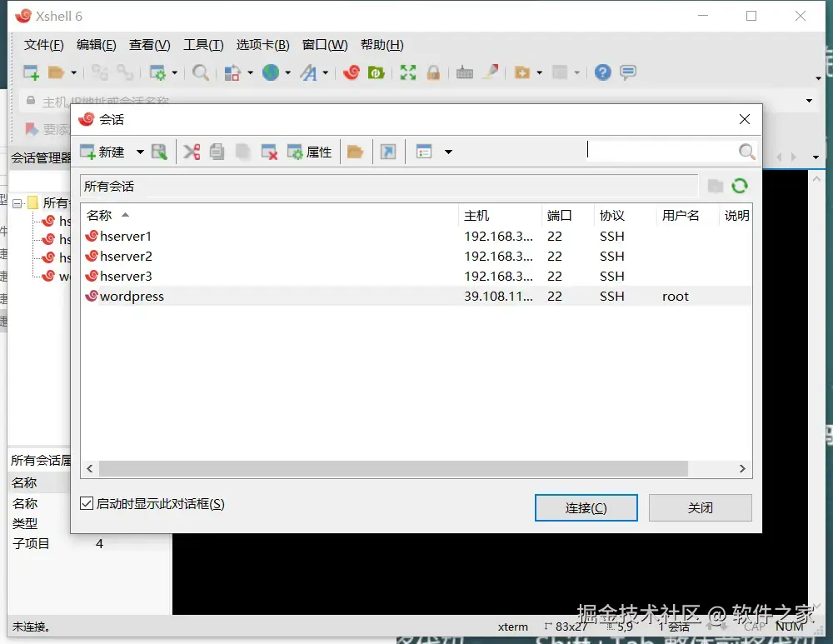833x644 pixels.
Task: Open the 帮助(H) menu
Action: [x=382, y=45]
